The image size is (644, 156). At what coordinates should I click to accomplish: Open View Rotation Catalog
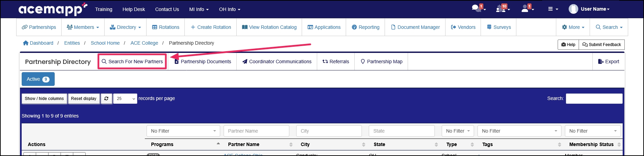click(269, 27)
